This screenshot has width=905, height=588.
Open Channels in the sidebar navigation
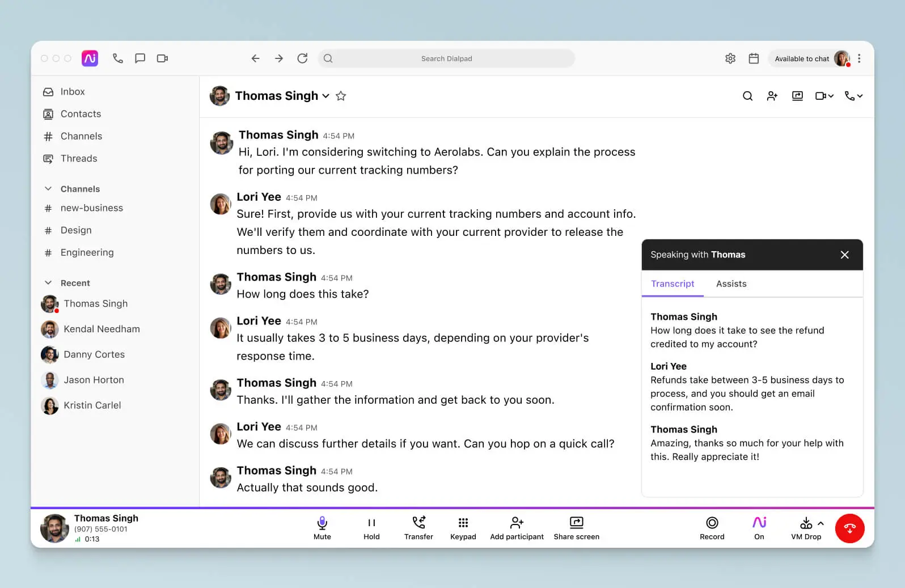click(81, 136)
